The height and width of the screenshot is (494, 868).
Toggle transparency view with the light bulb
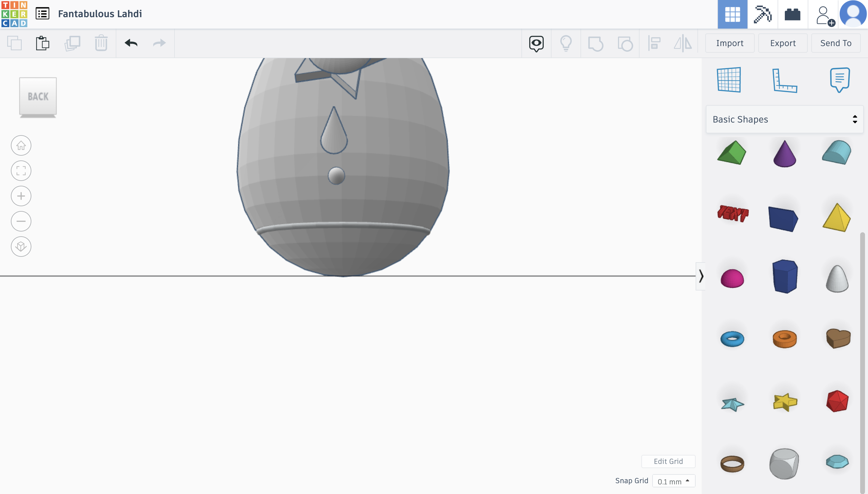click(565, 43)
